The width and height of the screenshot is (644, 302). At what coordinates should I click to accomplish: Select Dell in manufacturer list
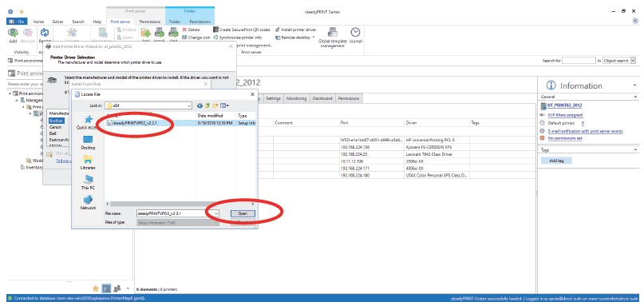click(53, 133)
